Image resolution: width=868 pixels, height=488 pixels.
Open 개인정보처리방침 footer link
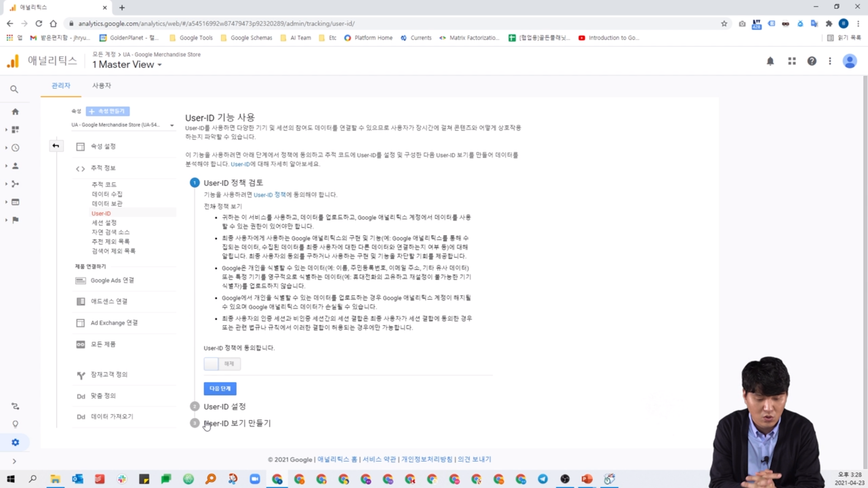[427, 459]
